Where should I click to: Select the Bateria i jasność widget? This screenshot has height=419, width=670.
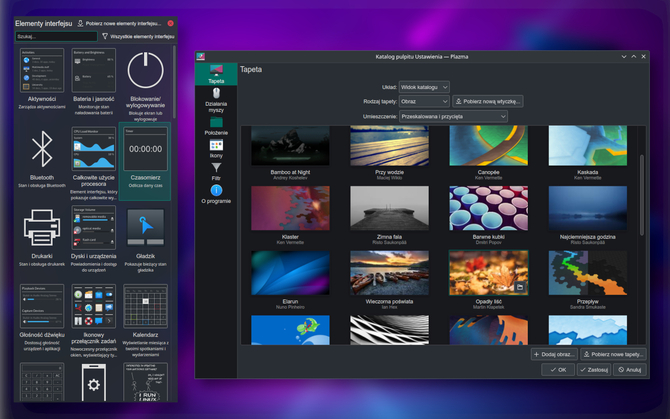pos(94,70)
